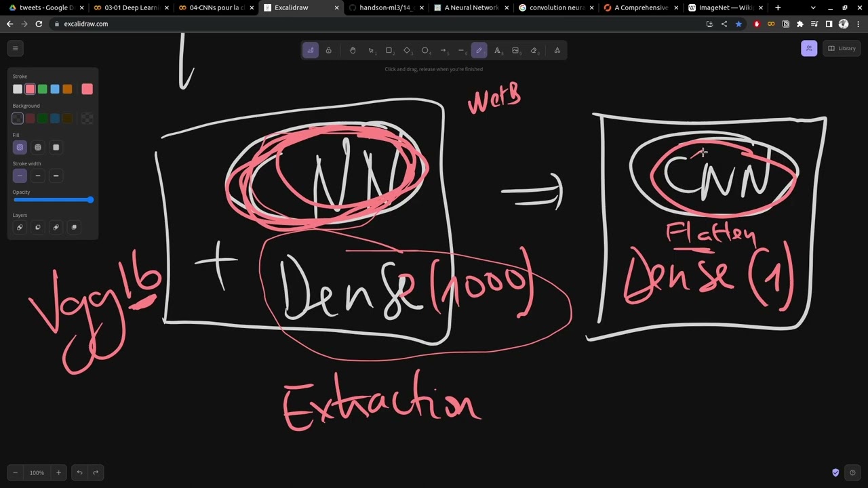Select dark brown background swatch

(67, 119)
